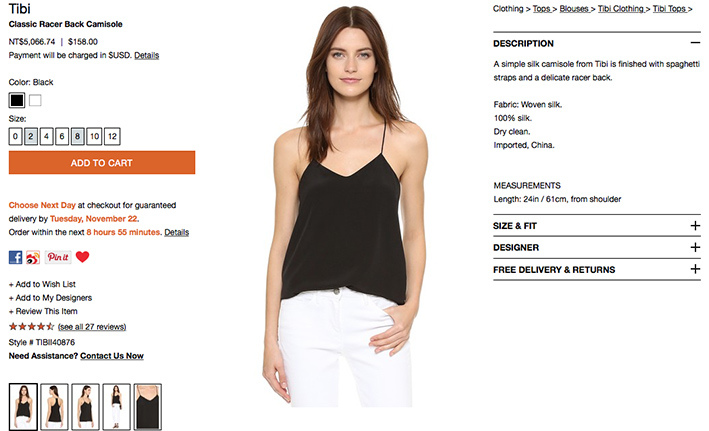View the racer back thumbnail image
Viewport: 709px width, 431px height.
point(54,406)
